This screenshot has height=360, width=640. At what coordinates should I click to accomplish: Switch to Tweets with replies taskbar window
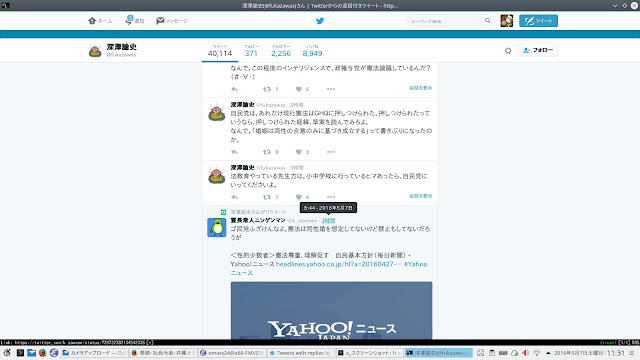301,353
